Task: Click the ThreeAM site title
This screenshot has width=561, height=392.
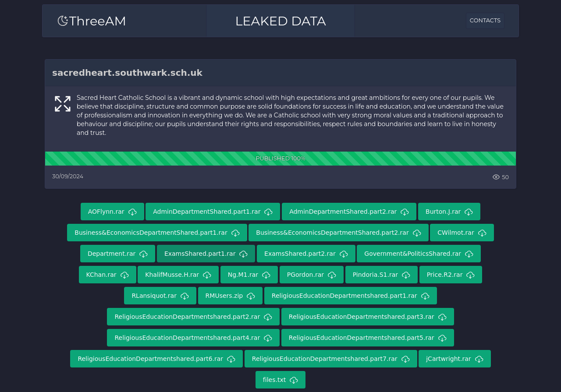Action: [97, 21]
